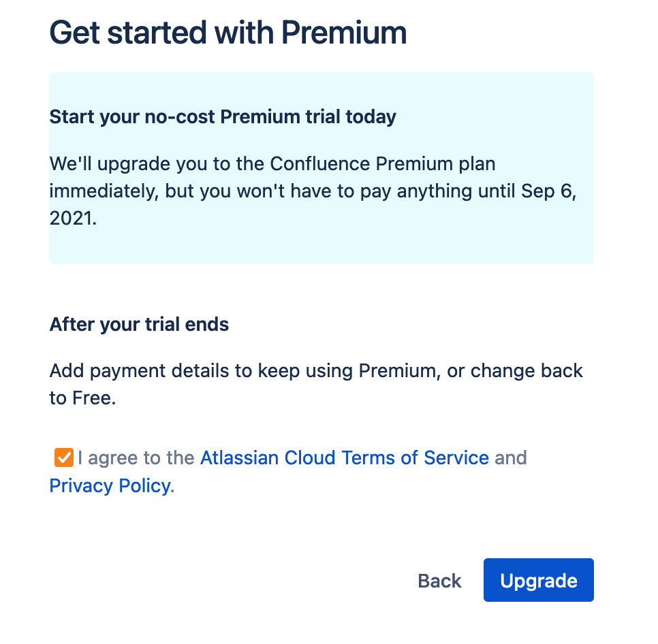Click "you won't have to pay anything" text
The image size is (658, 644).
pos(319,191)
